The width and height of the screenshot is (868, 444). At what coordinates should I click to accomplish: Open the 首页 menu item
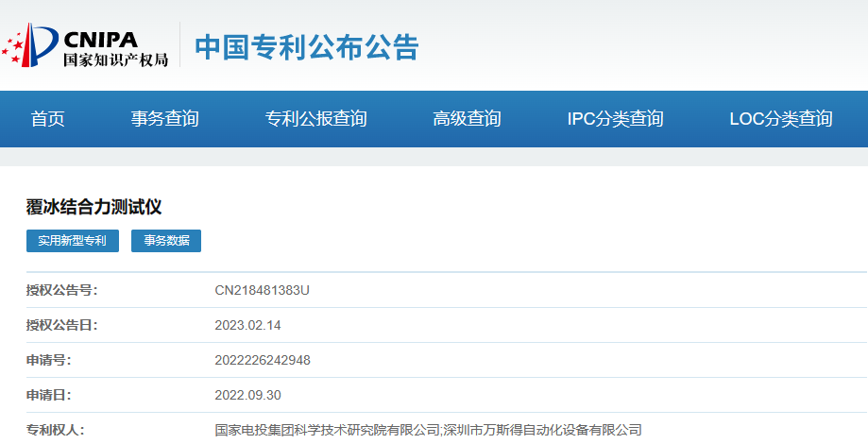click(x=47, y=118)
